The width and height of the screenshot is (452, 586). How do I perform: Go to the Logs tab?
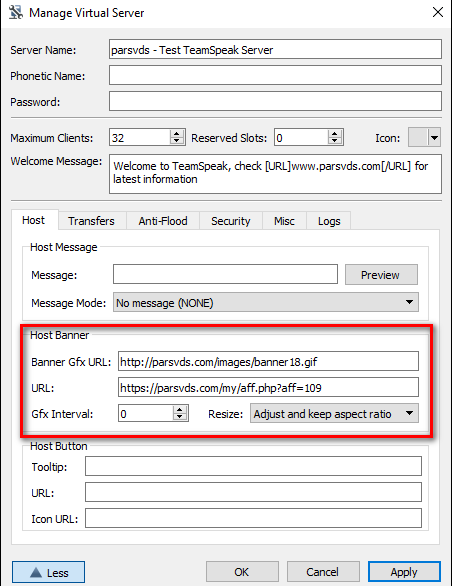coord(329,221)
